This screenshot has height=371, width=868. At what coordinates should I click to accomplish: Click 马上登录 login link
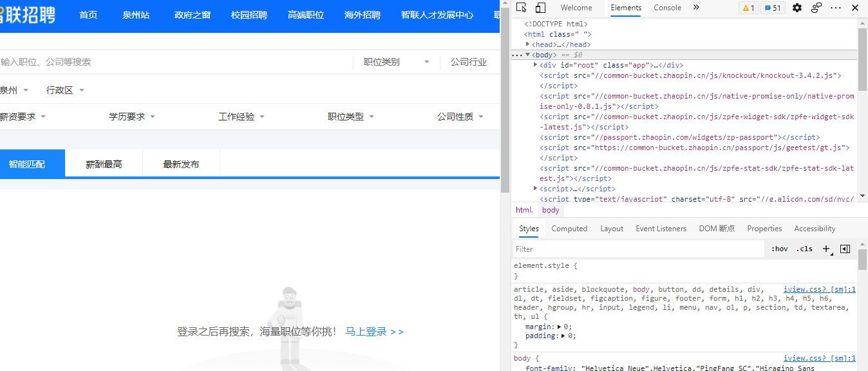click(374, 332)
